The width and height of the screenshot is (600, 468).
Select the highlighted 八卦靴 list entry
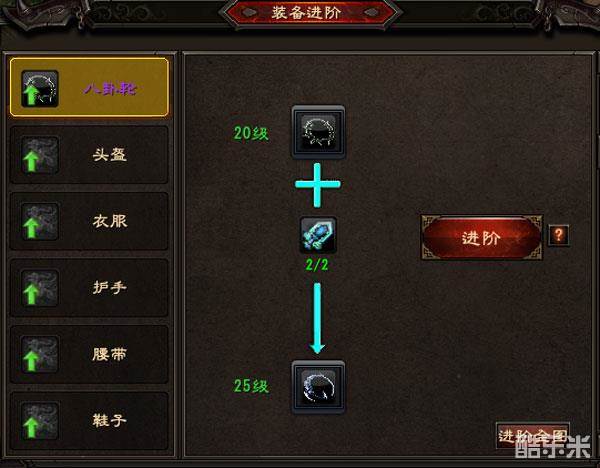click(x=89, y=87)
